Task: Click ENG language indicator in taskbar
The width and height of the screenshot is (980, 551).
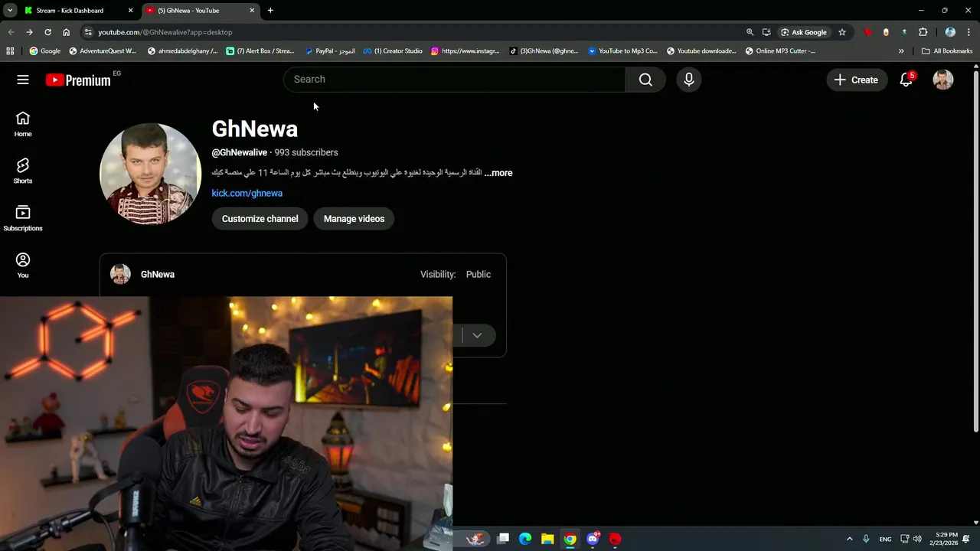Action: click(x=885, y=539)
